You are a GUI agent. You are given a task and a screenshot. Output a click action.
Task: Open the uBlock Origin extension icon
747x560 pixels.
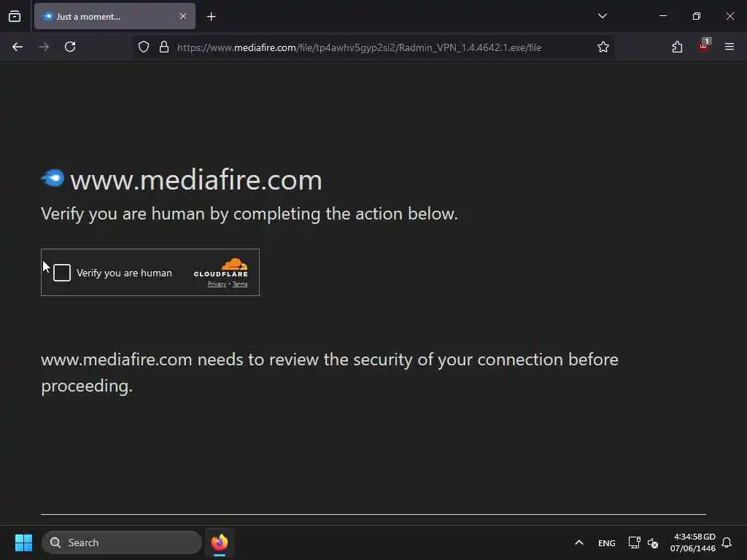(704, 46)
